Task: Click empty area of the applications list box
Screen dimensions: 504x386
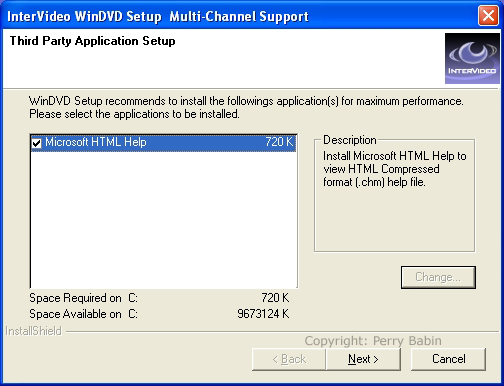Action: (163, 220)
